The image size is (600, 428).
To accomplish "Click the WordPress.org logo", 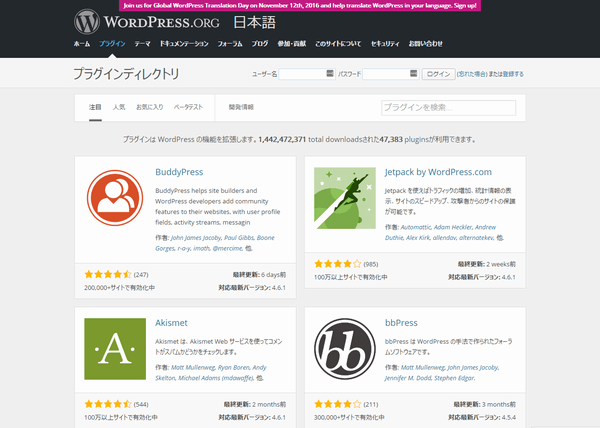I will [x=147, y=22].
